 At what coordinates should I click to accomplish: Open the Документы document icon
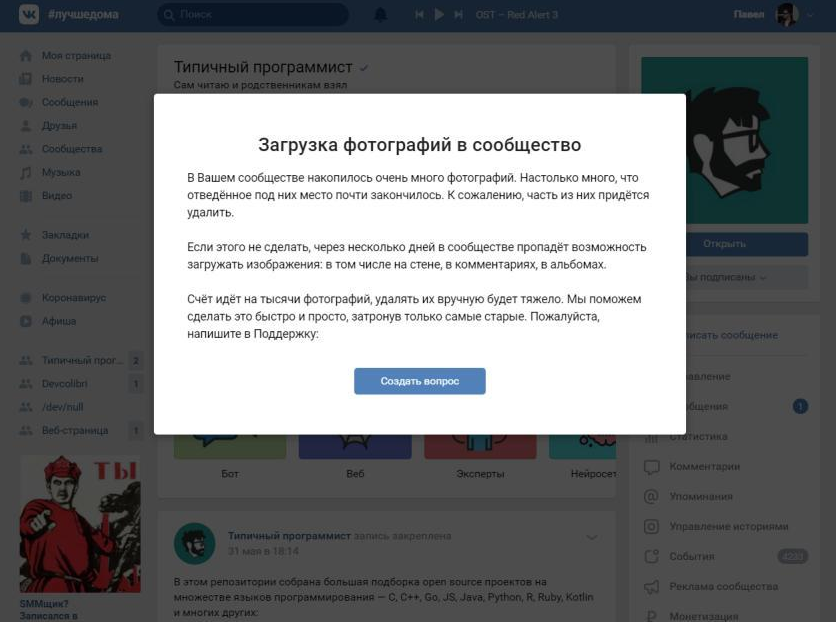pyautogui.click(x=26, y=259)
